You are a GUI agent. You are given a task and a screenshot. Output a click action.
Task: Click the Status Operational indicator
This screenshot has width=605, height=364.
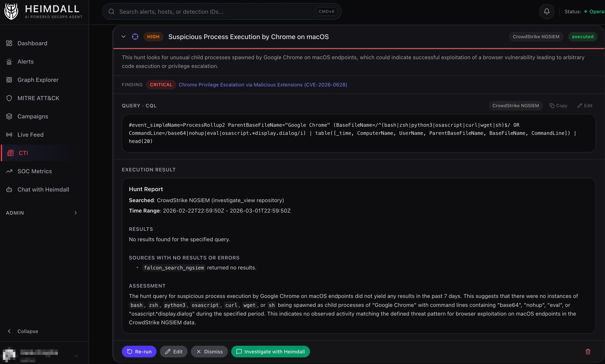[x=585, y=11]
